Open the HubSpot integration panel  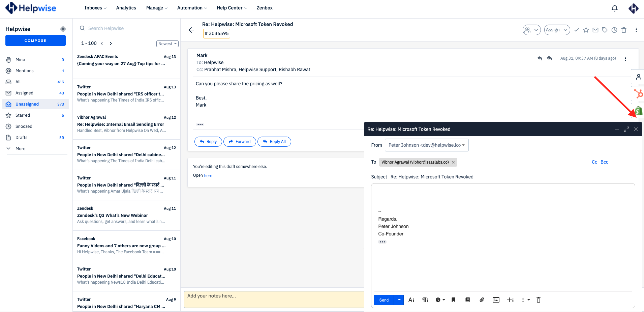(x=638, y=93)
